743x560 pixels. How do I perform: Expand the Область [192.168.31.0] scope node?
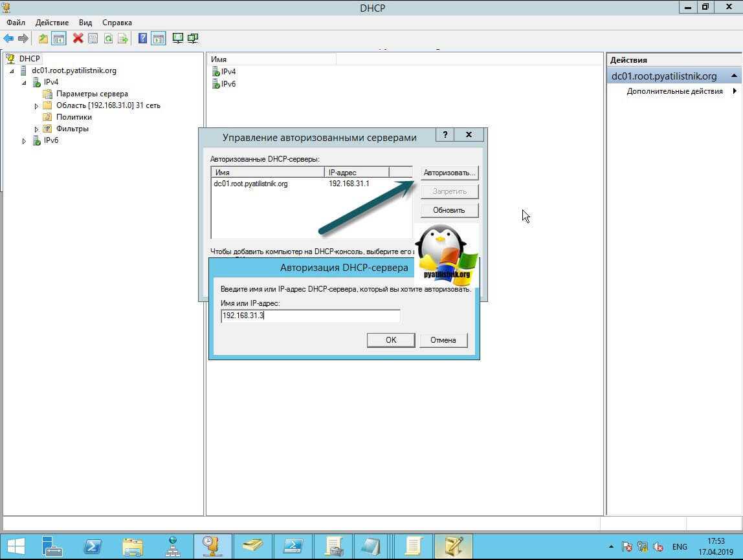(37, 105)
